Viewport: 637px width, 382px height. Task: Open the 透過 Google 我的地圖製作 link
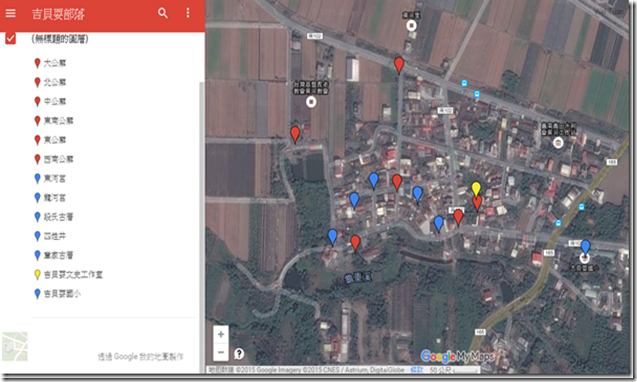coord(141,356)
